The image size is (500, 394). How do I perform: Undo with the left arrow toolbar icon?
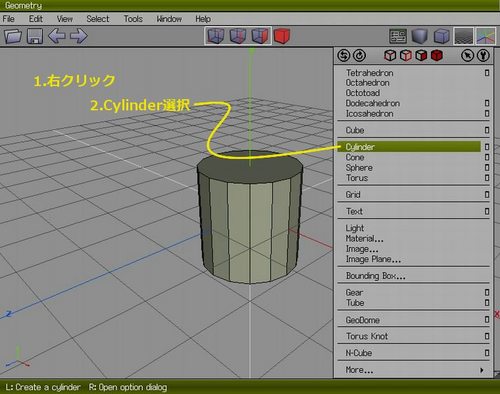pyautogui.click(x=57, y=36)
